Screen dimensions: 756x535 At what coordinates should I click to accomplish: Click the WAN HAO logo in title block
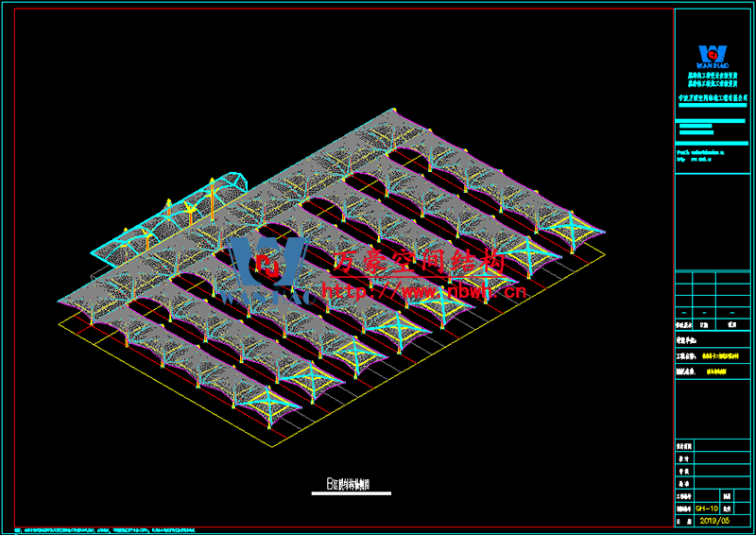[713, 56]
